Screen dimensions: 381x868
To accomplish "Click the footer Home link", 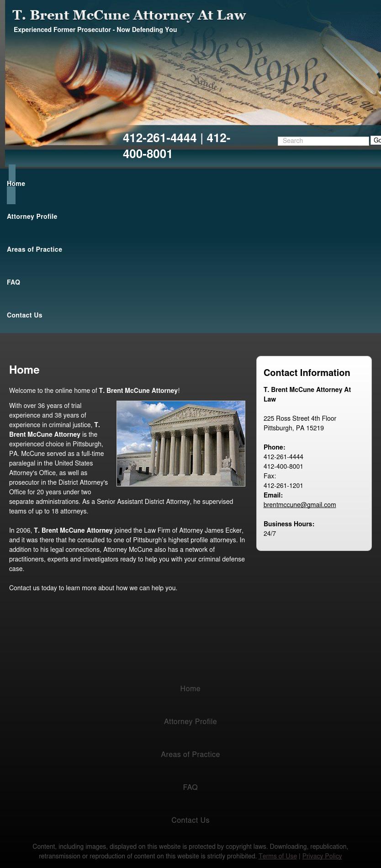I will click(190, 688).
